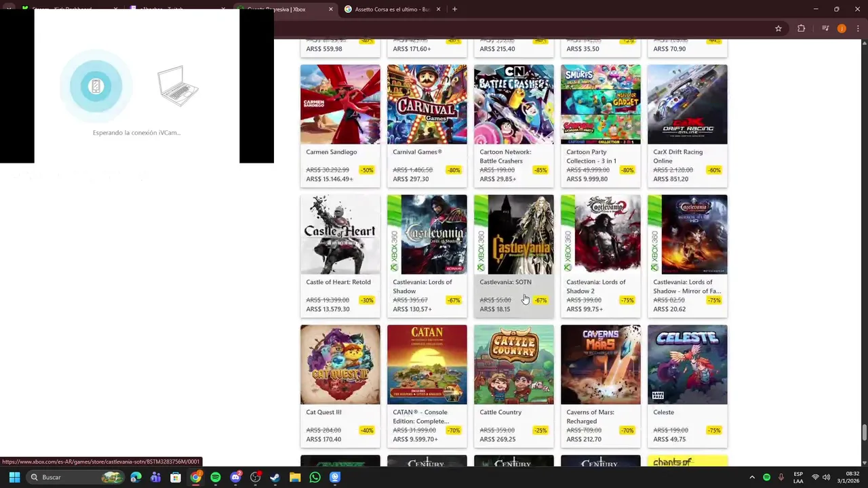
Task: Open Microsoft Edge from the taskbar
Action: (136, 477)
